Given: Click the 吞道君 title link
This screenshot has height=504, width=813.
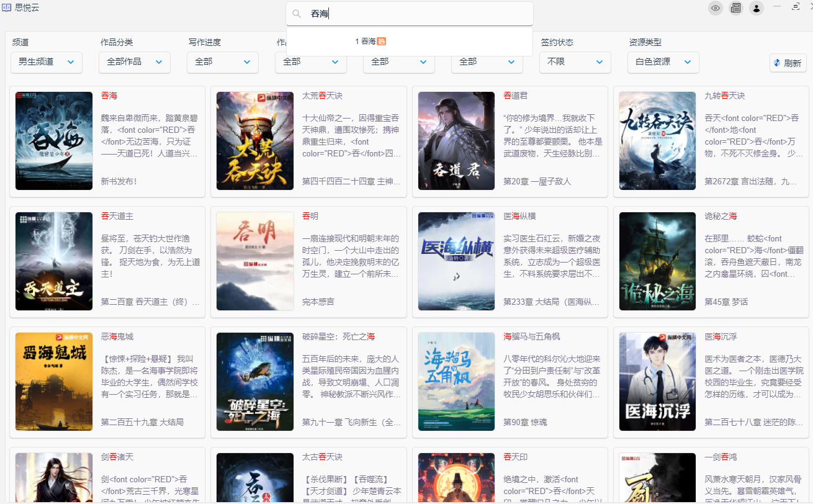Looking at the screenshot, I should click(515, 96).
